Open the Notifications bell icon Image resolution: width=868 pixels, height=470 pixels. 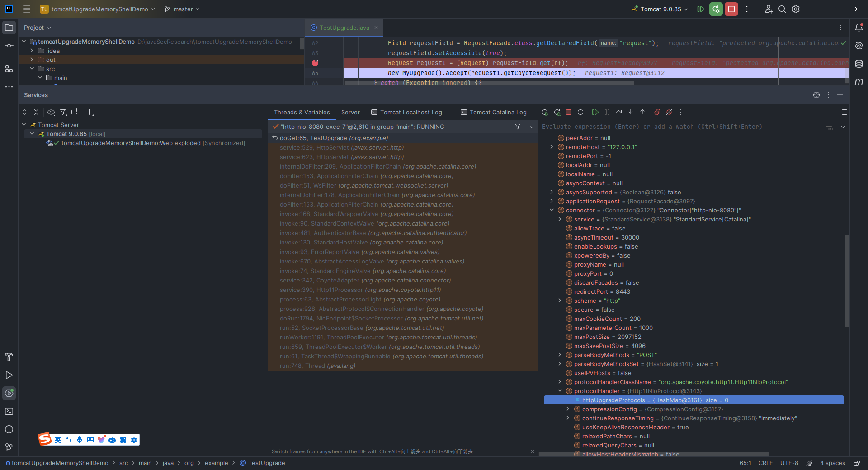pos(859,28)
